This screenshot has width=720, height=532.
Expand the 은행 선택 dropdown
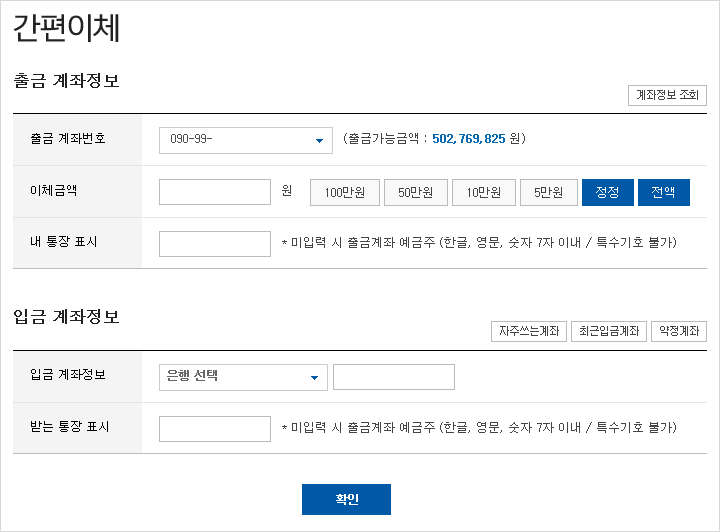[243, 377]
